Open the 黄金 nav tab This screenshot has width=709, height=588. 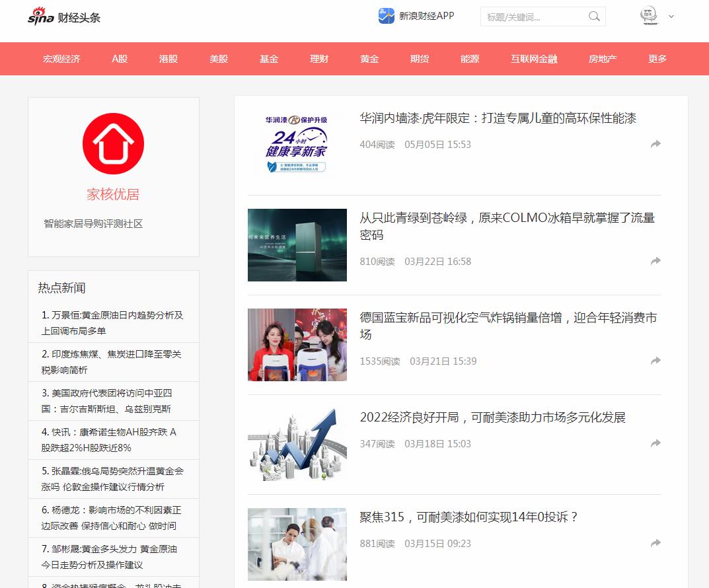369,59
